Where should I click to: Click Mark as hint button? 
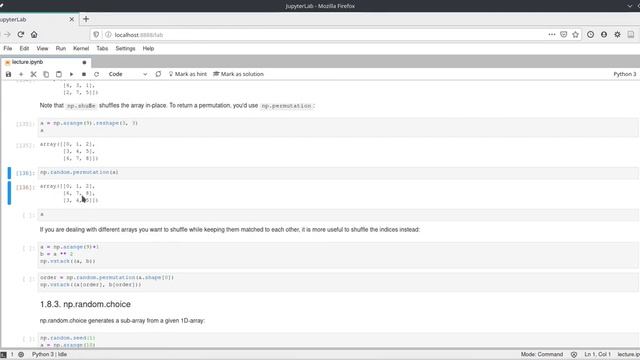point(187,74)
